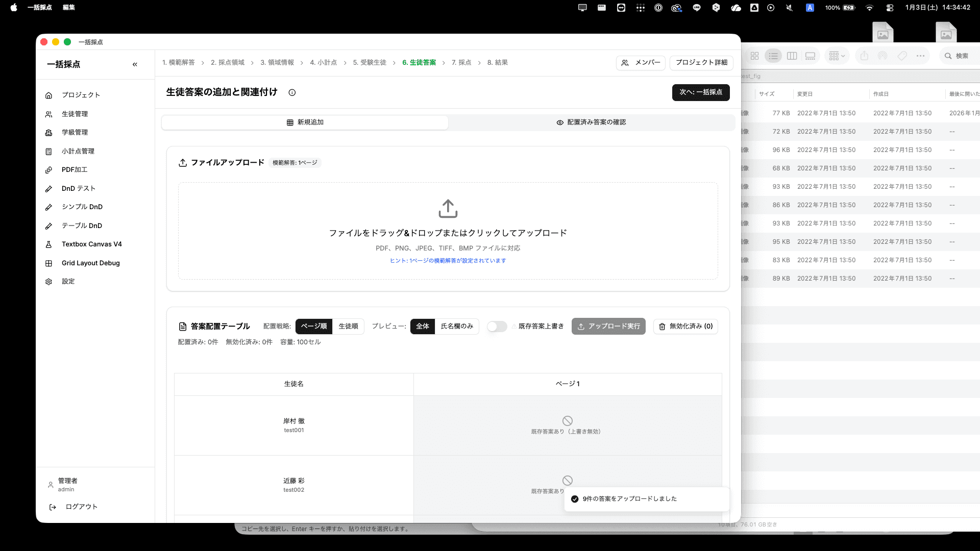This screenshot has height=551, width=980.
Task: Open the Finder more options ellipsis menu
Action: pyautogui.click(x=920, y=56)
